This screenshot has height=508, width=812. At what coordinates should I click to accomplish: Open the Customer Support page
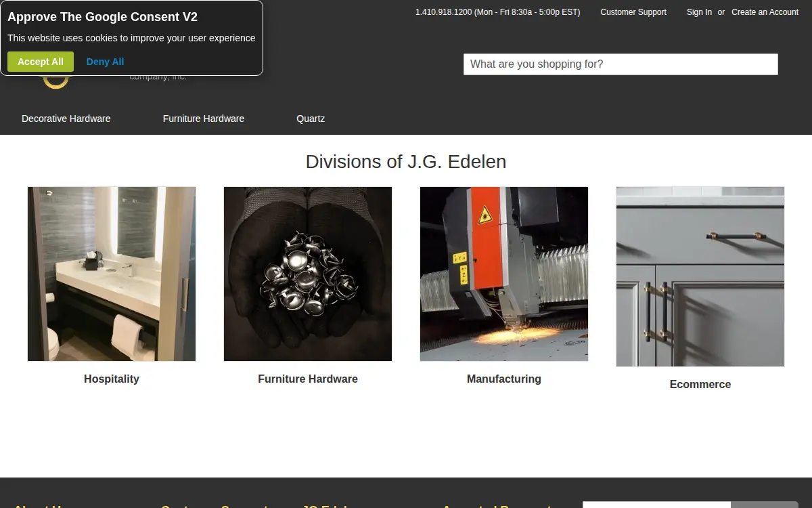(633, 12)
